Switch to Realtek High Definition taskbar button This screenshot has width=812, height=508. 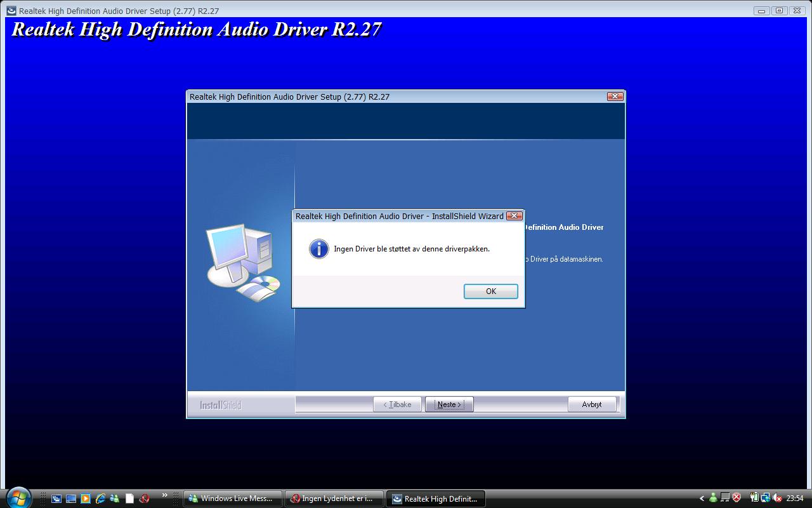436,498
